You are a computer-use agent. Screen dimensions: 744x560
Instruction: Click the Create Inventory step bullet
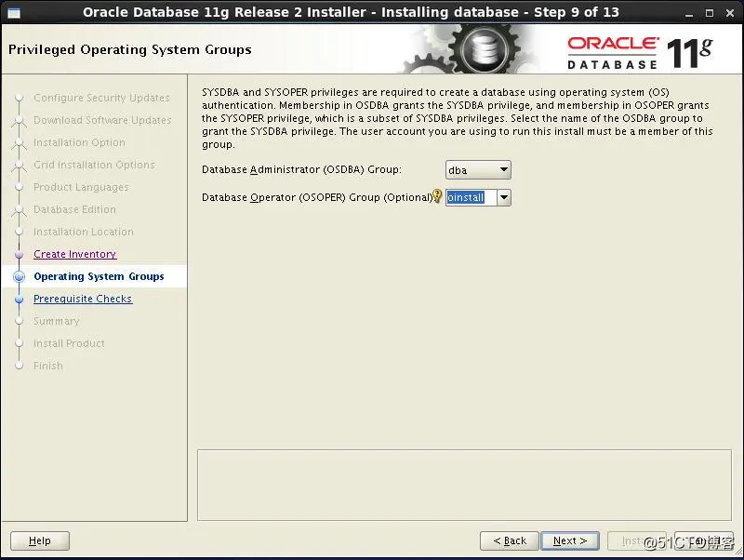pyautogui.click(x=19, y=255)
